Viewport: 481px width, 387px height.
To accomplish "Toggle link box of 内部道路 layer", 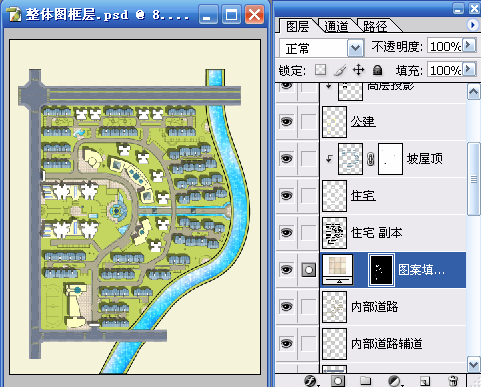I will click(308, 306).
